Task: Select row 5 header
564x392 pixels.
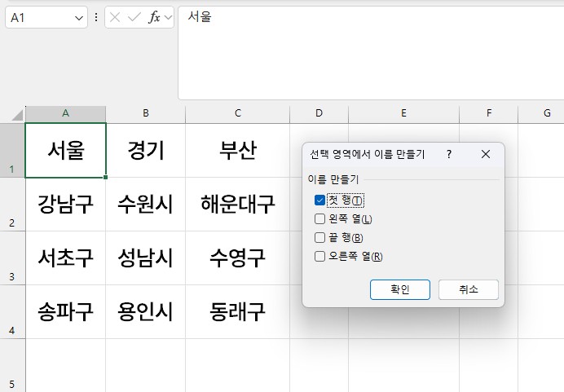Action: [12, 365]
